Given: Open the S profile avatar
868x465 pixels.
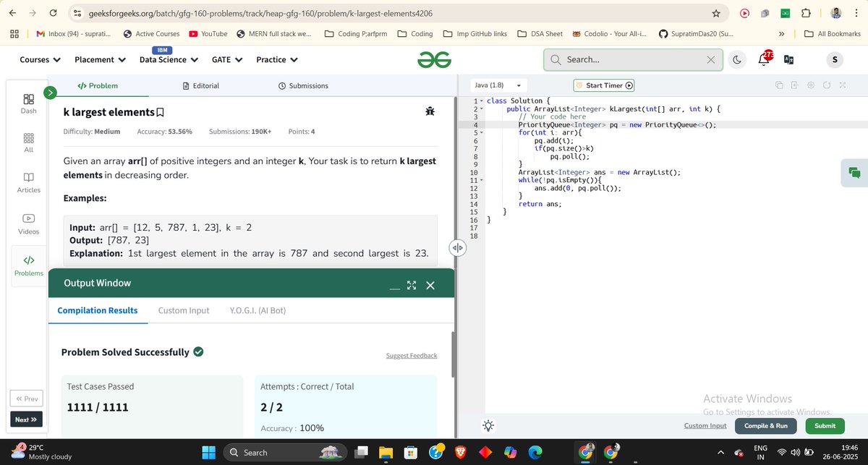Looking at the screenshot, I should pos(834,60).
